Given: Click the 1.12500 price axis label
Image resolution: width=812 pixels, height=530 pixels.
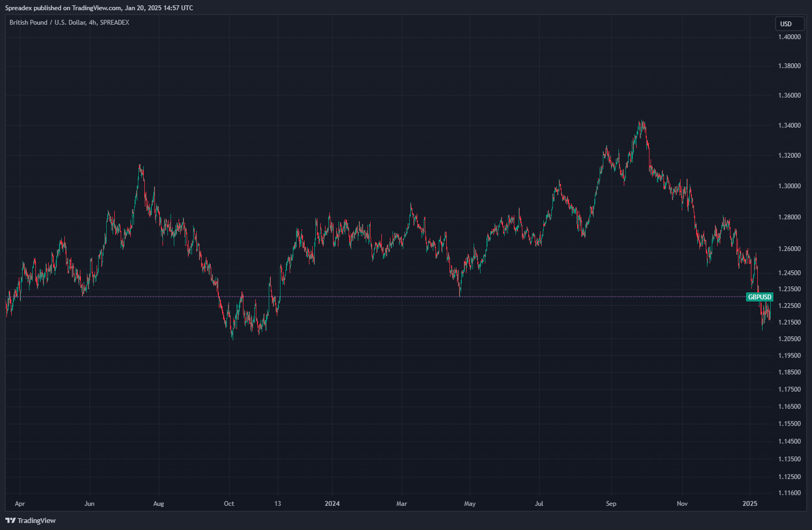Looking at the screenshot, I should pyautogui.click(x=789, y=477).
